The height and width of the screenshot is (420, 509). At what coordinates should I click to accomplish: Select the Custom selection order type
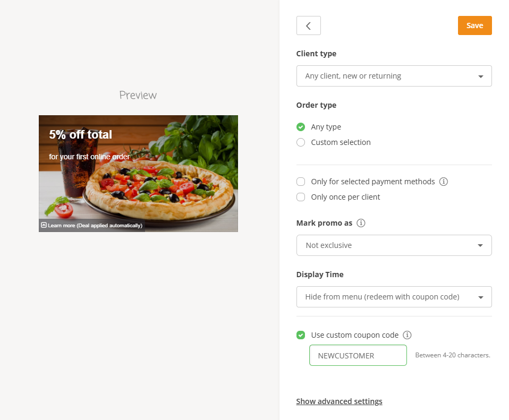point(301,142)
